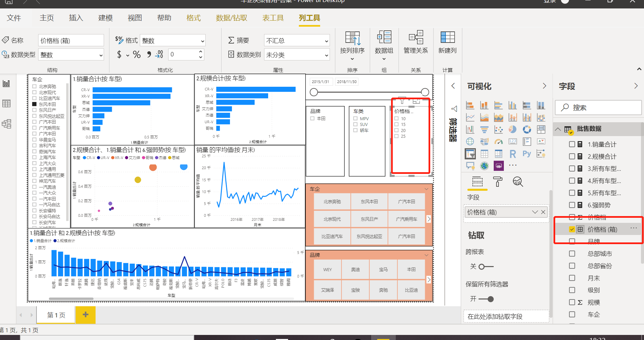Check the 2.规模合计 field checkbox

572,156
